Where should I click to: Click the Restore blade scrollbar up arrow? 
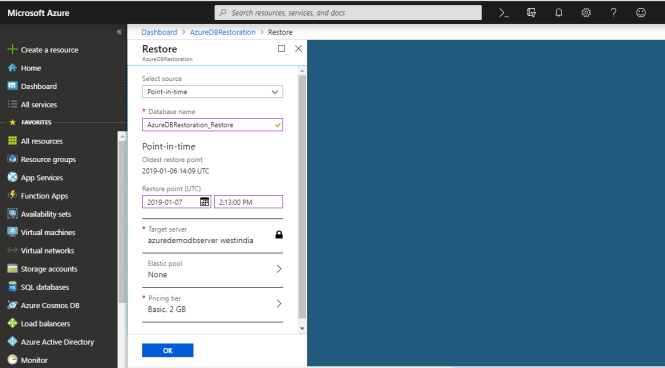(302, 71)
